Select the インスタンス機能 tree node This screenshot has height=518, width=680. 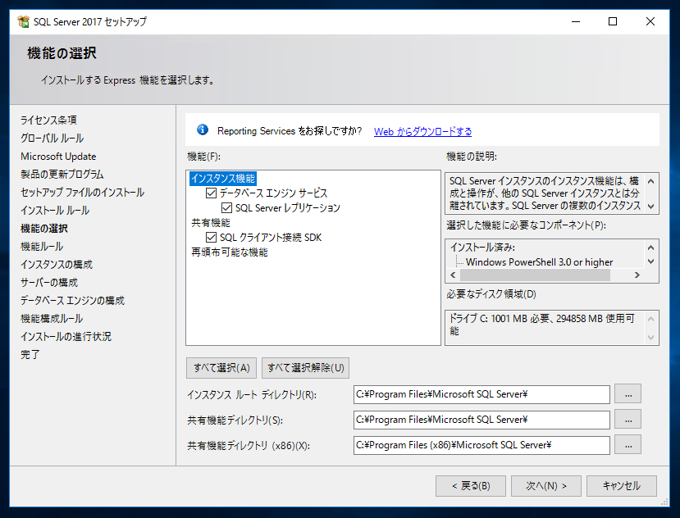tap(223, 178)
